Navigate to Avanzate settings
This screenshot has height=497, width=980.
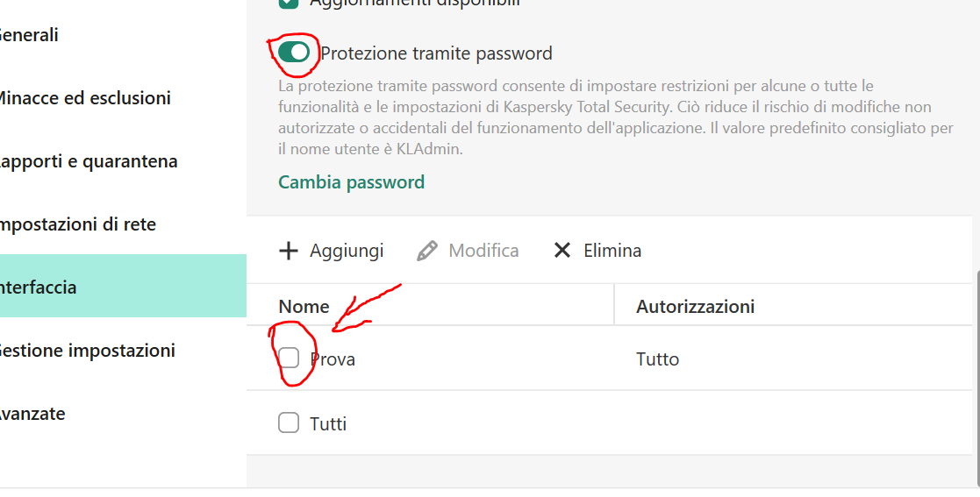pos(33,414)
